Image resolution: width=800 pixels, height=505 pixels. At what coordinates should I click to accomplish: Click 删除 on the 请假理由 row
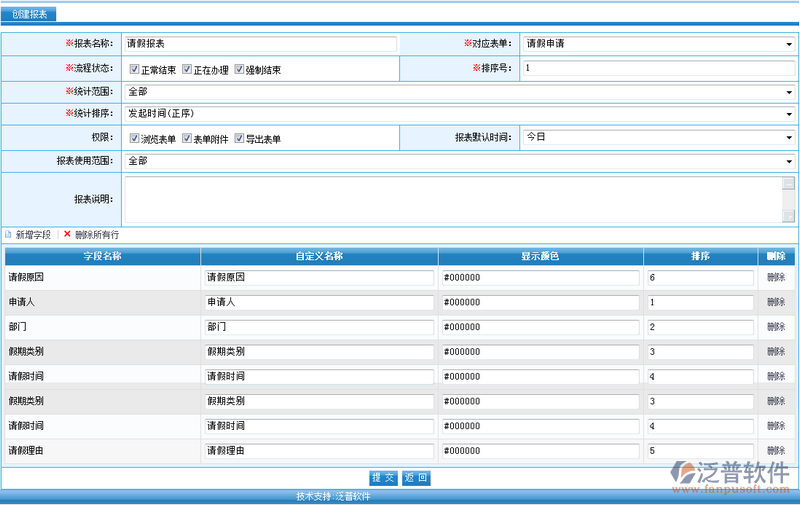pos(776,451)
